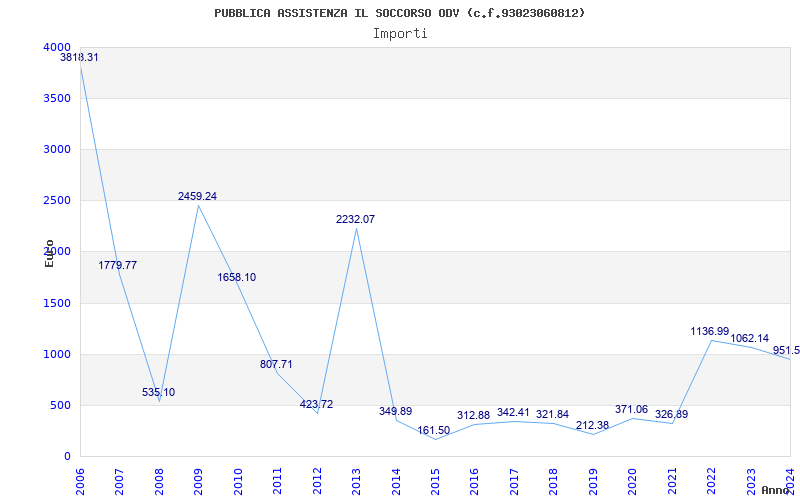Click the 1062.14 data label
Image resolution: width=800 pixels, height=500 pixels.
click(x=749, y=338)
